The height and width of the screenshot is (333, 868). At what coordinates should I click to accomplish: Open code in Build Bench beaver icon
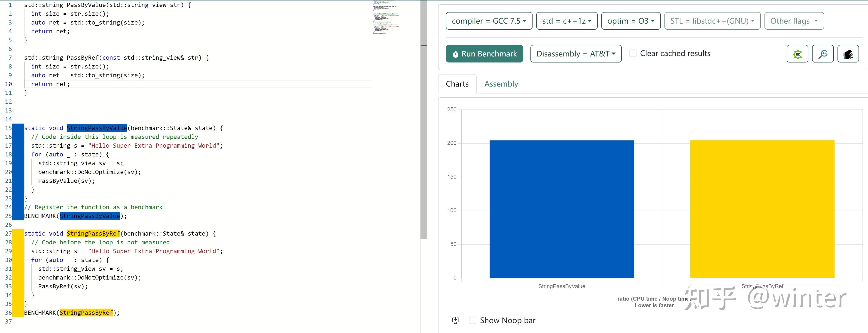click(848, 54)
